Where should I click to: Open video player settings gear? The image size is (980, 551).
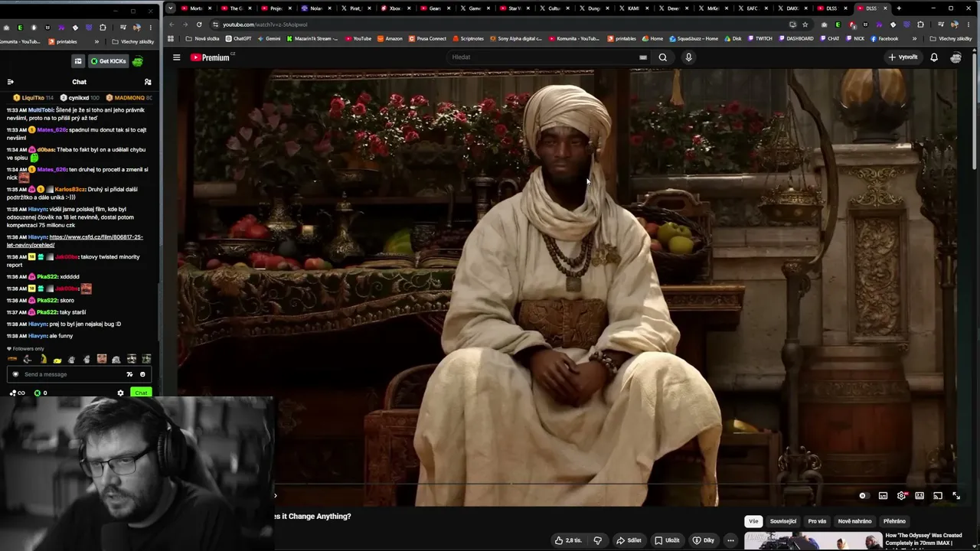[902, 496]
